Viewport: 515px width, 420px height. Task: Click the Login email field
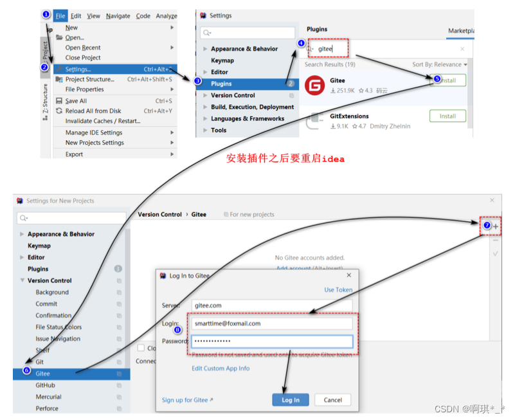pos(272,324)
